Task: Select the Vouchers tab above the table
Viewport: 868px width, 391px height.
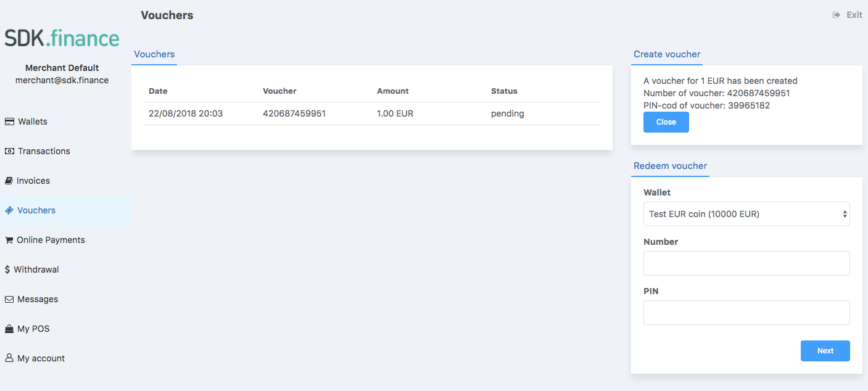Action: 154,54
